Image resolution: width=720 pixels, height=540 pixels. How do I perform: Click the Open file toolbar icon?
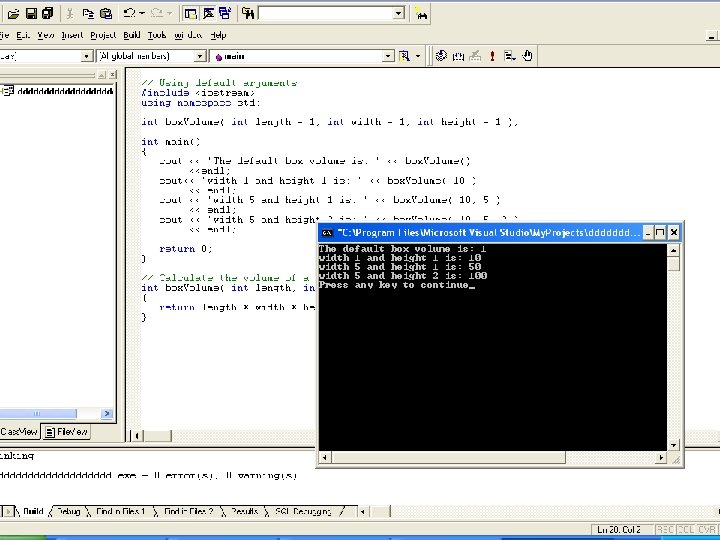pos(11,13)
